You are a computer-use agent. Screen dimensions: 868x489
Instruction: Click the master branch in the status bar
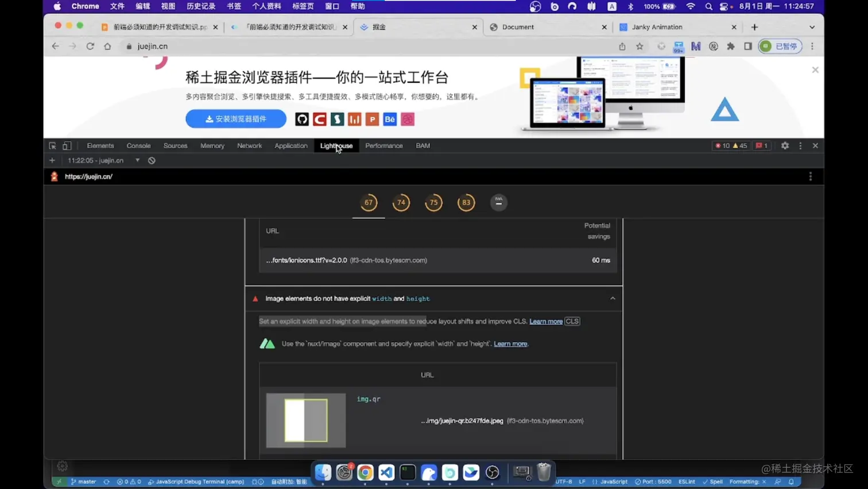click(x=84, y=482)
